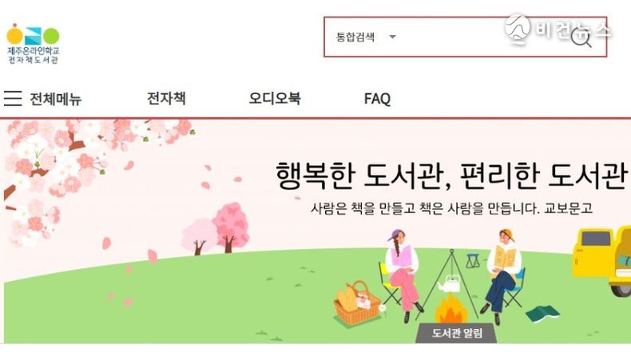
Task: Click the 교보문고 slogan subtitle text
Action: [451, 208]
